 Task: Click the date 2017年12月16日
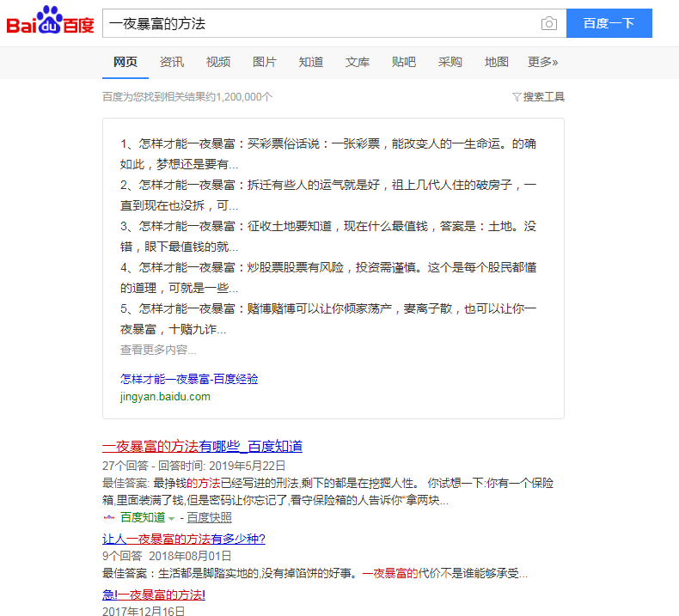click(144, 611)
